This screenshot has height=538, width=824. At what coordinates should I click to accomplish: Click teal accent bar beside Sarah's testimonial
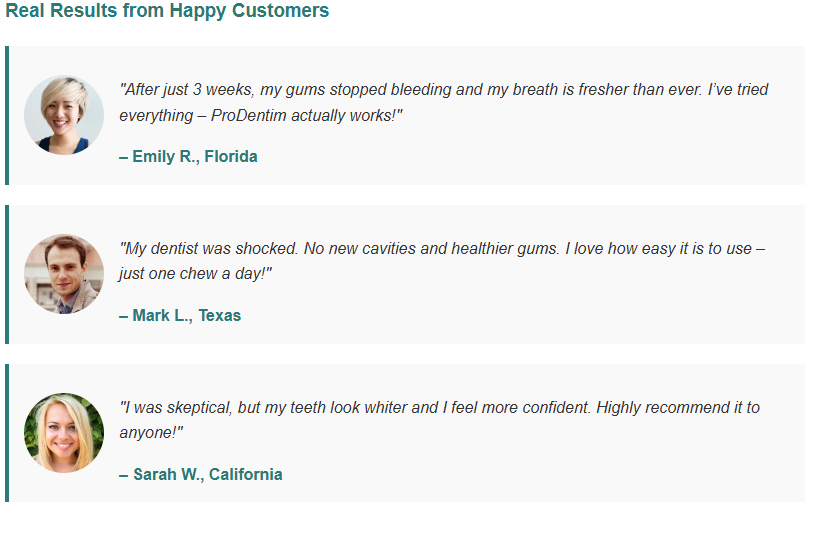[x=7, y=433]
